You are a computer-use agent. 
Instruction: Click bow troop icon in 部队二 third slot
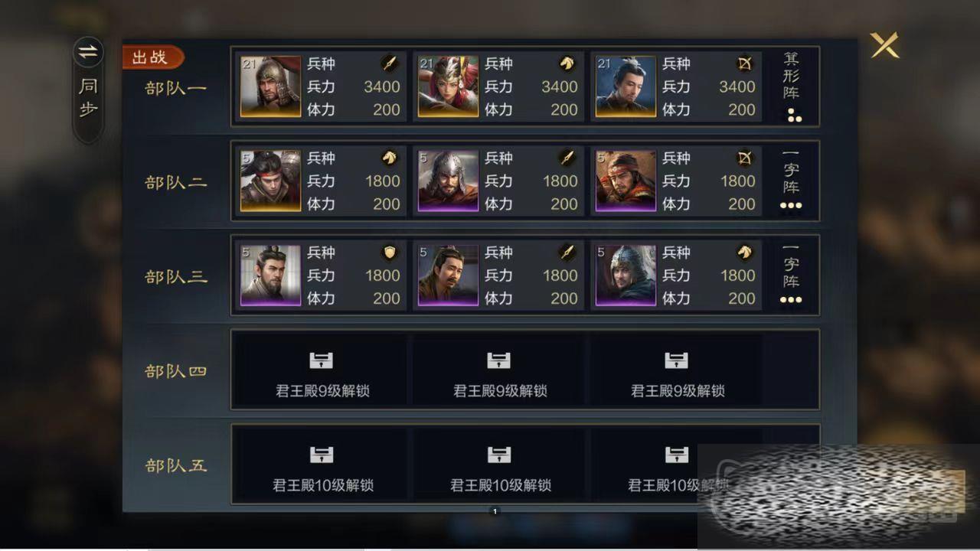coord(744,158)
